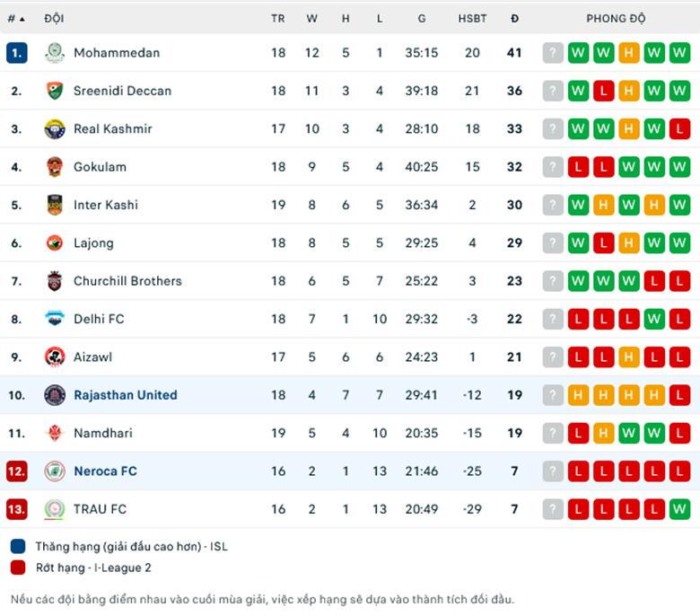Click the red relegation legend color square
The height and width of the screenshot is (616, 700).
tap(18, 568)
